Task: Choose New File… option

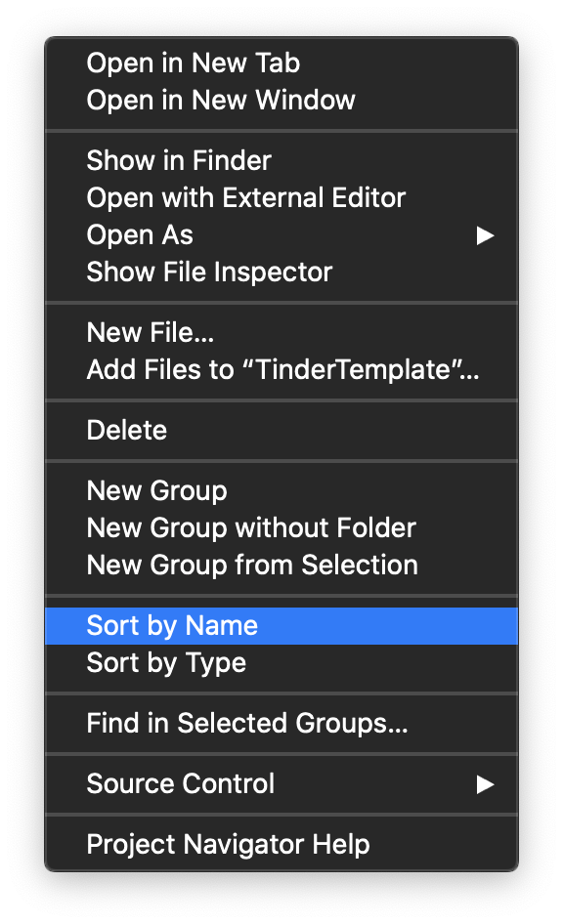Action: 281,332
